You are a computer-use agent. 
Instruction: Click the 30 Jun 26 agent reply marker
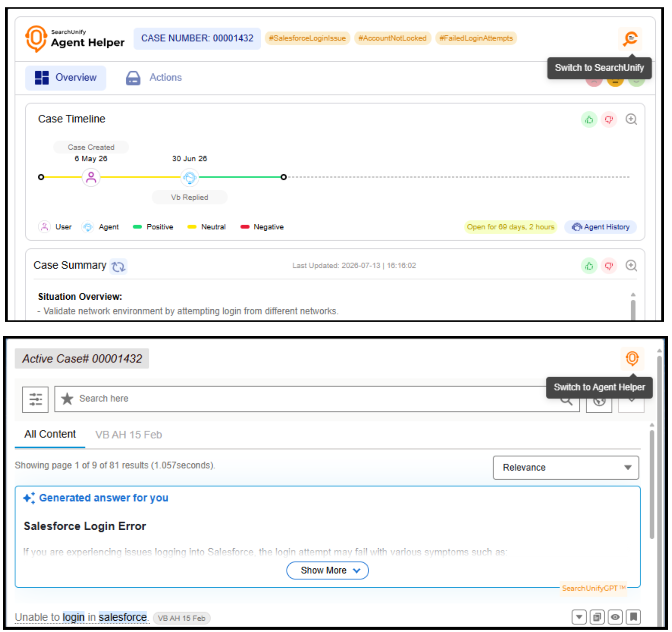(190, 177)
